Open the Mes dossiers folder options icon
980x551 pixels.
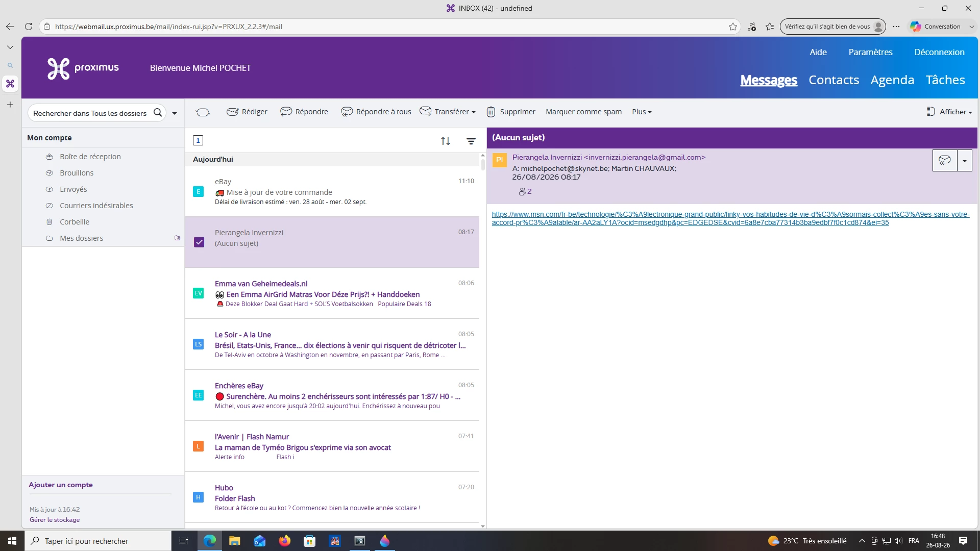click(178, 238)
